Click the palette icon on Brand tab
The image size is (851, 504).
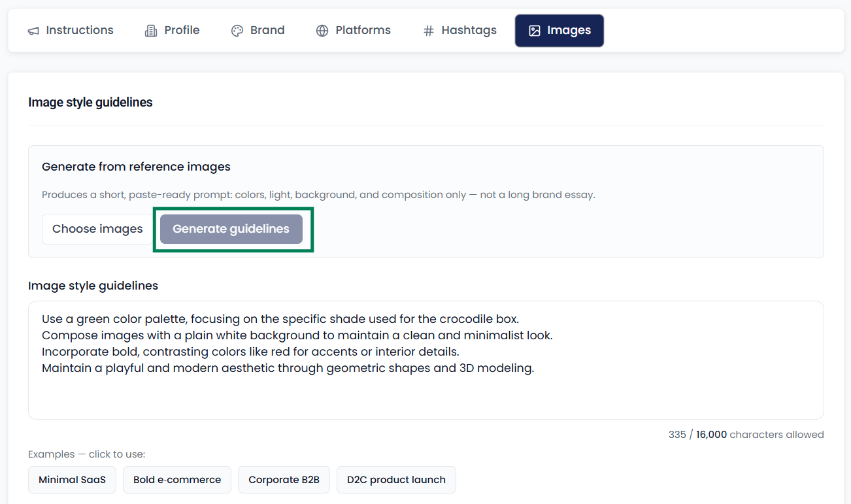tap(237, 31)
